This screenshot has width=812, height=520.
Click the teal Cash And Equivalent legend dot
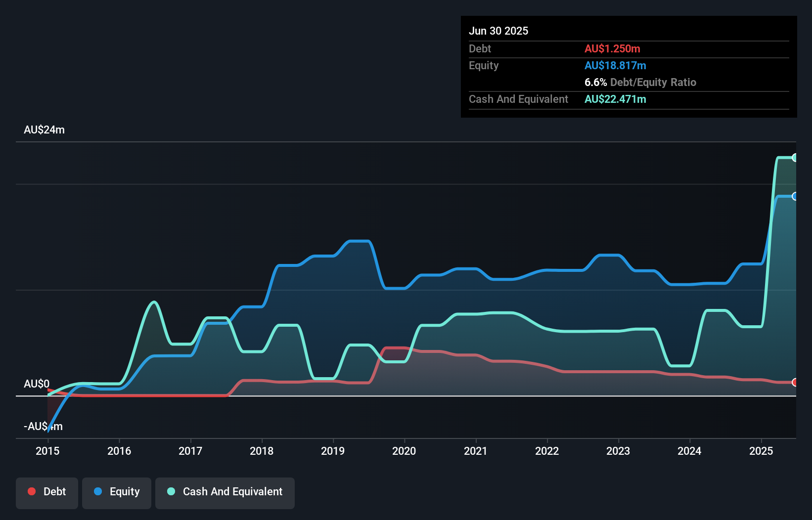(171, 491)
